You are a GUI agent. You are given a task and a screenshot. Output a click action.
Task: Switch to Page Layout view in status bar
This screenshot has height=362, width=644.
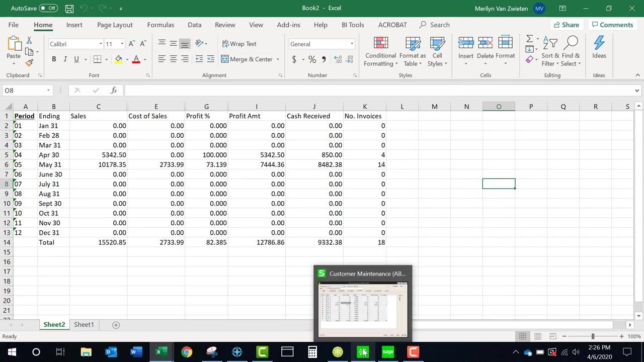(538, 336)
